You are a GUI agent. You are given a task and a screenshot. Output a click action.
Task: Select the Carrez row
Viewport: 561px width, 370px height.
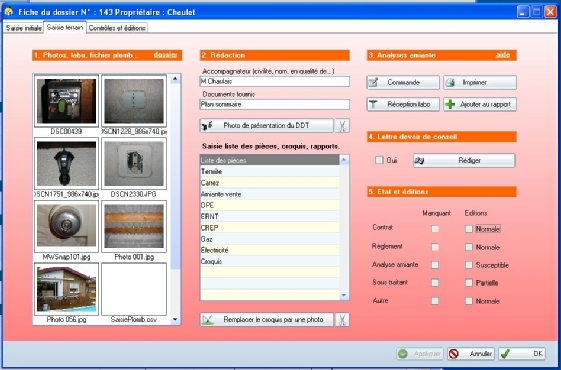coord(269,183)
